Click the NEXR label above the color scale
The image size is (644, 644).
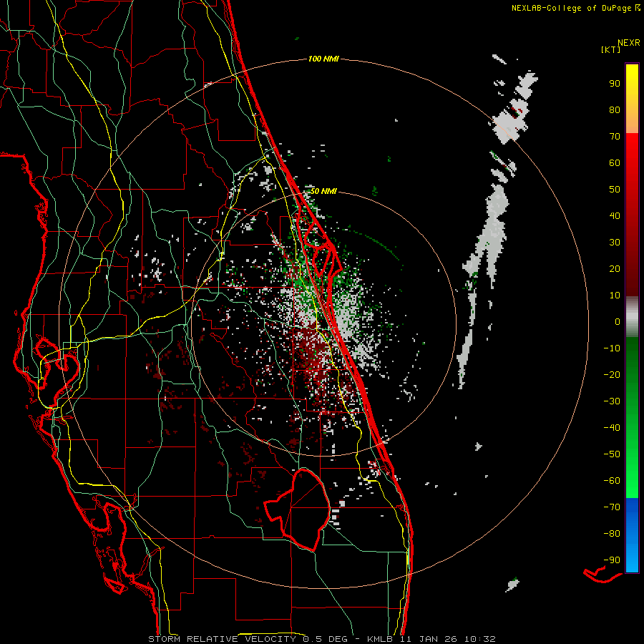coord(629,43)
